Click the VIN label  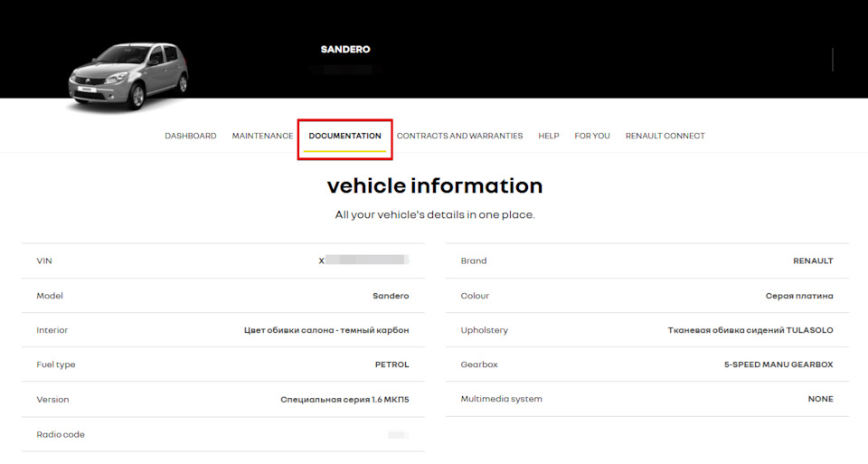(44, 260)
